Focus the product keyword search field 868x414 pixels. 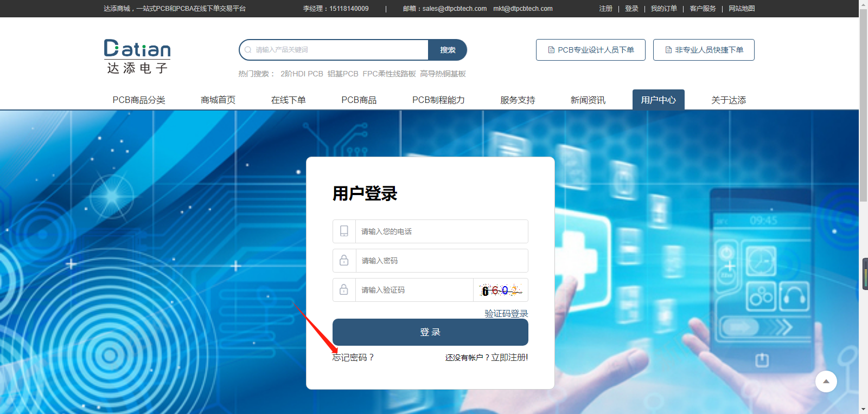334,50
